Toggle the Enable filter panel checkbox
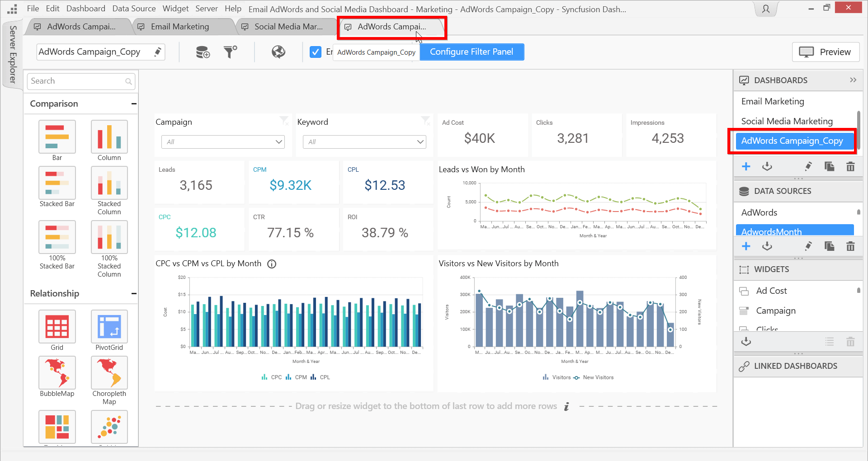Image resolution: width=868 pixels, height=461 pixels. [x=316, y=52]
